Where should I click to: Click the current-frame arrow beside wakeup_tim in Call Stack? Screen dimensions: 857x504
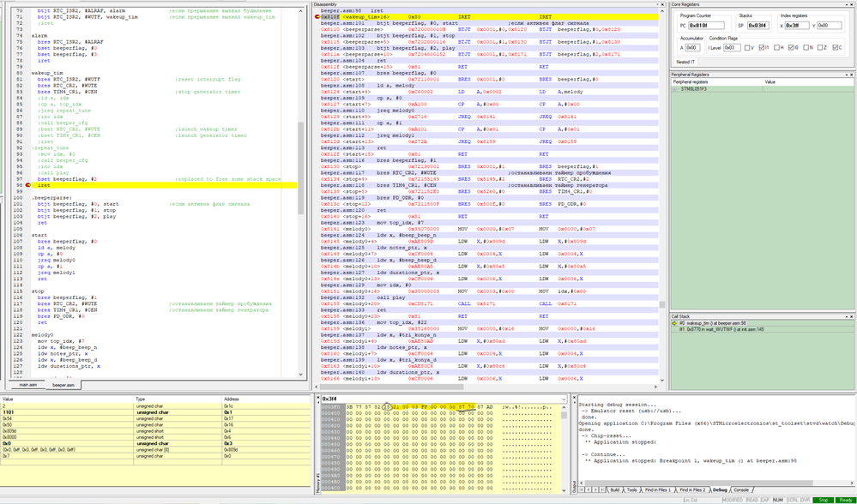click(674, 323)
